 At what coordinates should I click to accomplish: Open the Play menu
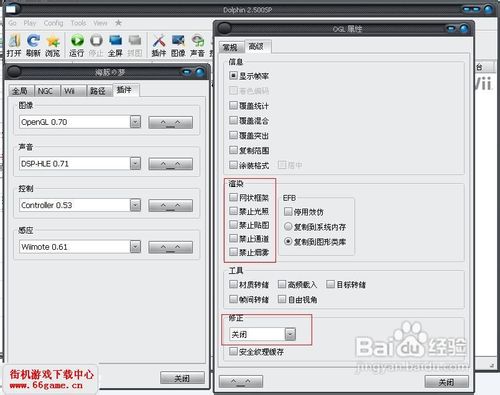[30, 23]
